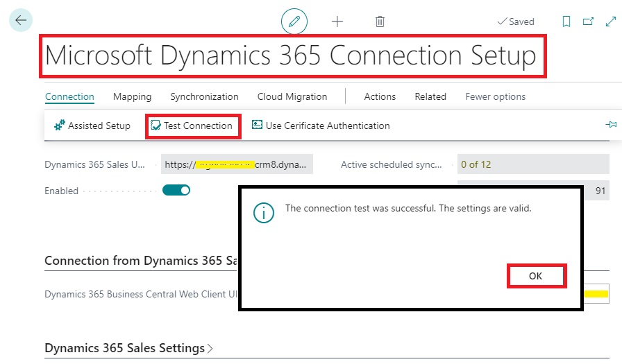This screenshot has width=622, height=364.
Task: Click Fewer options
Action: 495,96
